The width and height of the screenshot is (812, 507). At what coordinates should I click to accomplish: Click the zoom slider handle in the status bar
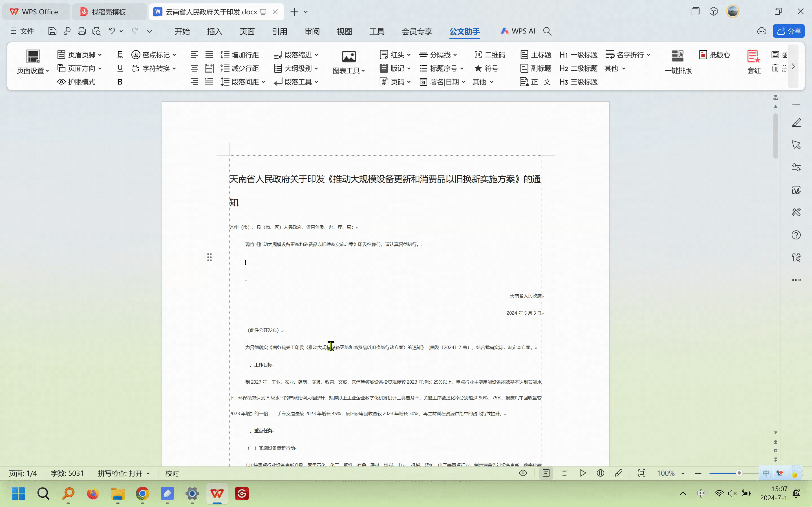[x=739, y=473]
